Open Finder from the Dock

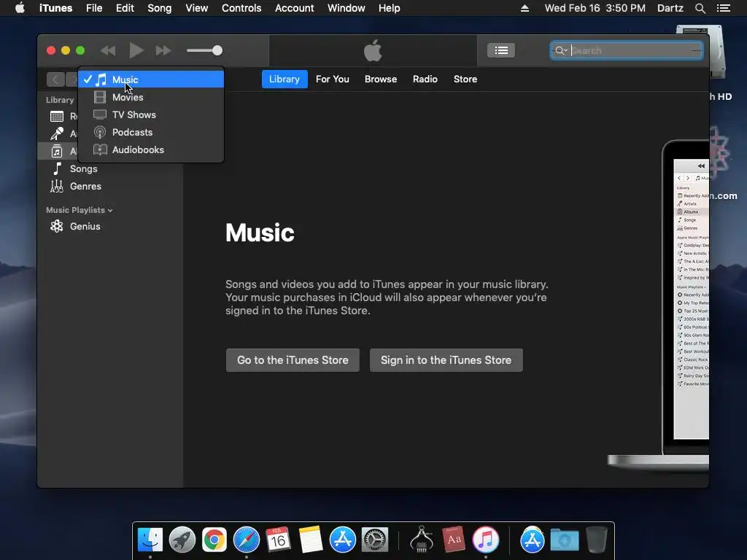click(x=150, y=540)
